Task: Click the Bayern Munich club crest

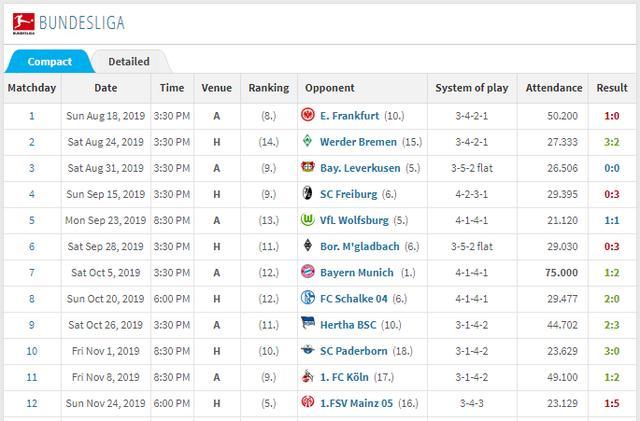Action: (308, 272)
